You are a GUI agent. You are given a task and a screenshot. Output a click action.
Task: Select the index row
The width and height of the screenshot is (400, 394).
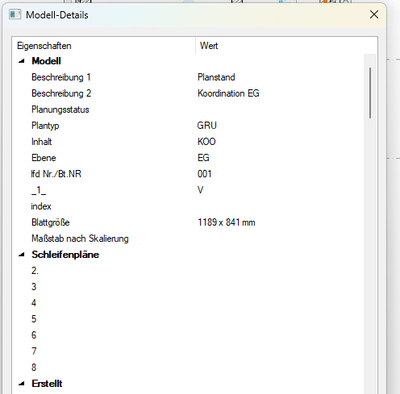click(x=189, y=206)
